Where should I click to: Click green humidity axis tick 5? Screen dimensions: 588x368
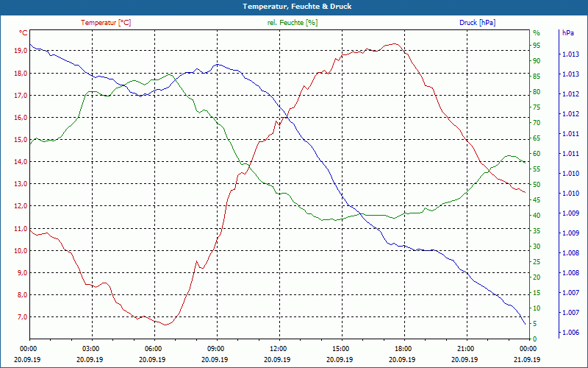(535, 323)
